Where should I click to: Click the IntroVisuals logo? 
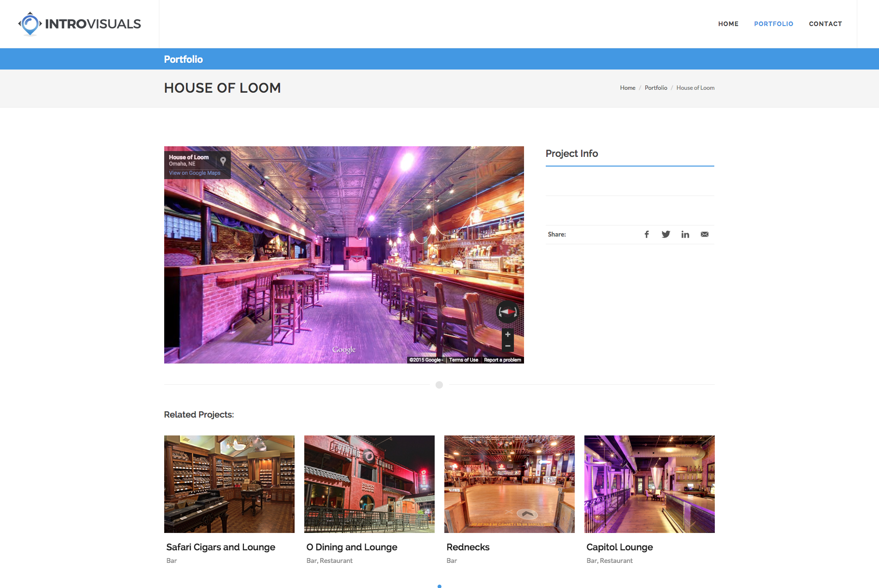80,24
